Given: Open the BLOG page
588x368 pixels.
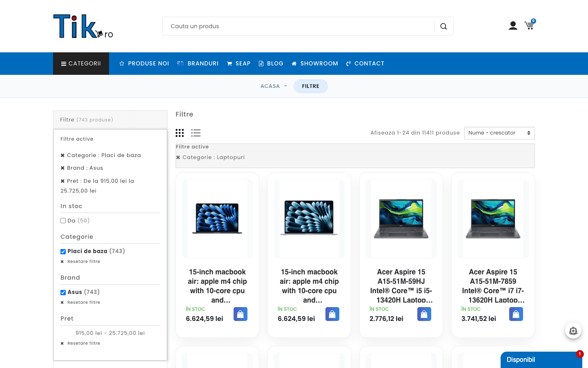Looking at the screenshot, I should pyautogui.click(x=271, y=63).
